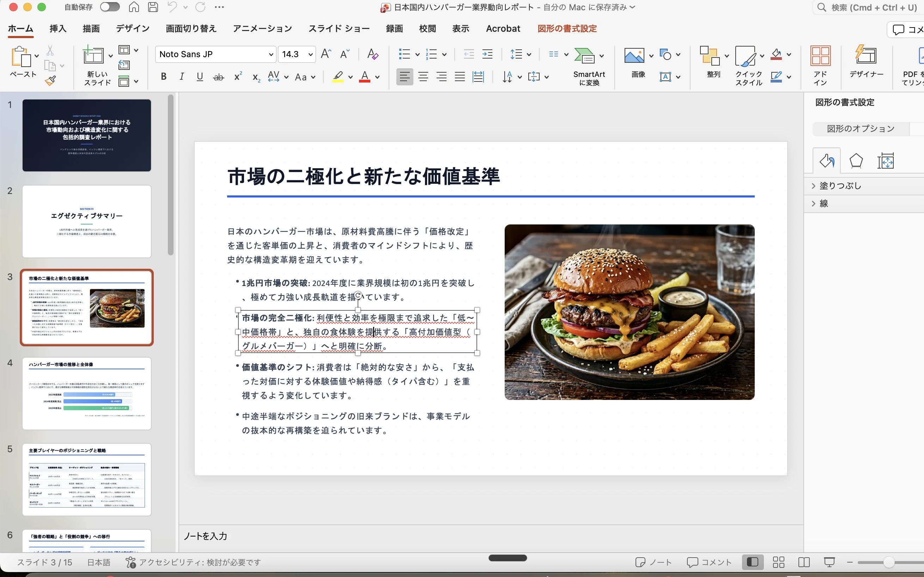This screenshot has width=924, height=577.
Task: Decrease font size with small A icon
Action: [345, 54]
